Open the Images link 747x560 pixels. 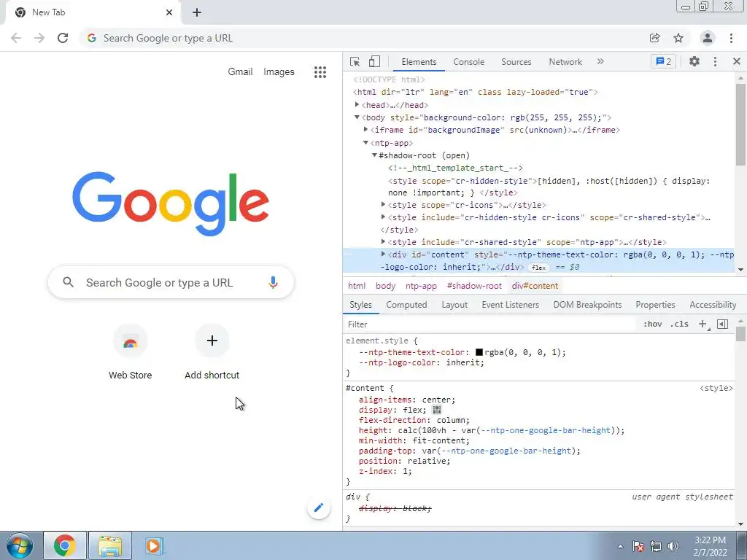click(279, 72)
